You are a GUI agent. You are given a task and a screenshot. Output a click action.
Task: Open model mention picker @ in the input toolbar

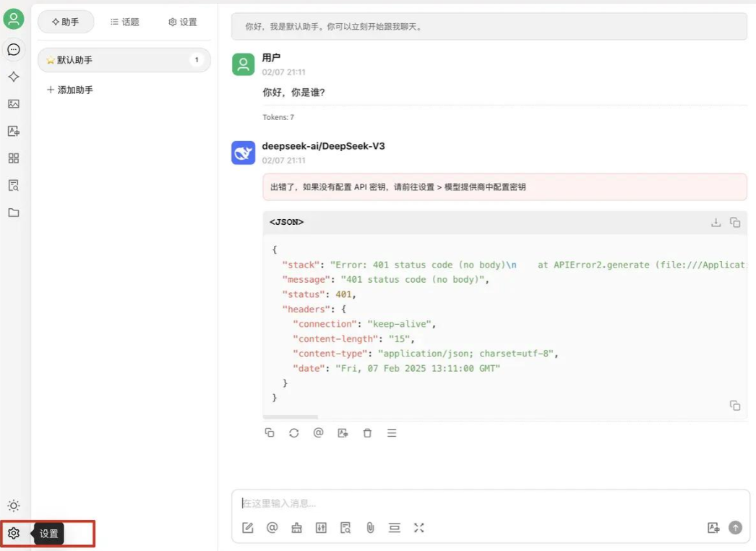pos(272,528)
